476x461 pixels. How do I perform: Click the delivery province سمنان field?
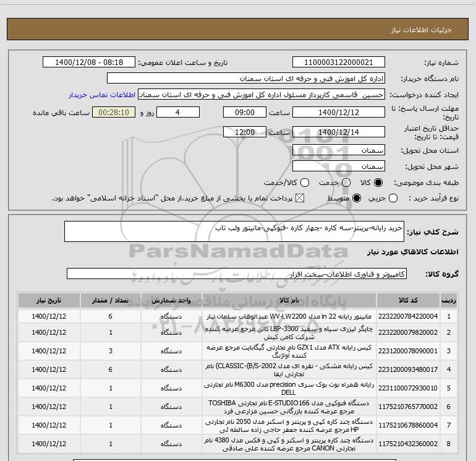pyautogui.click(x=339, y=150)
